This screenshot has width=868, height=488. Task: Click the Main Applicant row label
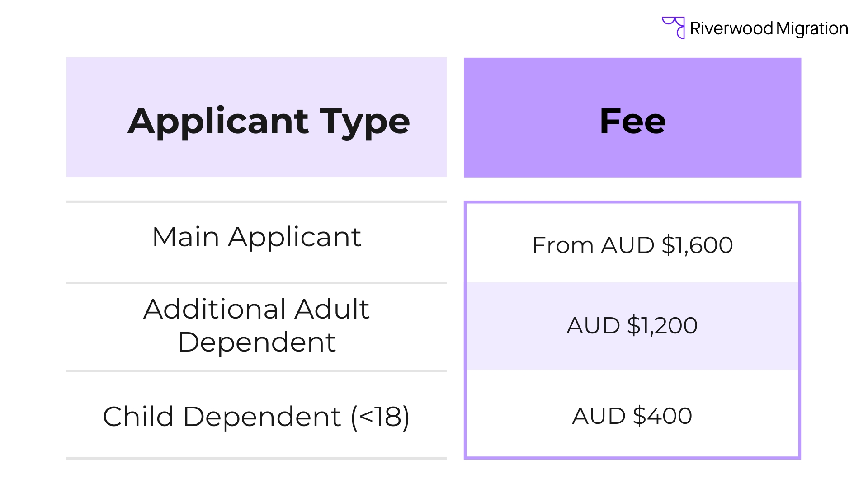click(257, 237)
